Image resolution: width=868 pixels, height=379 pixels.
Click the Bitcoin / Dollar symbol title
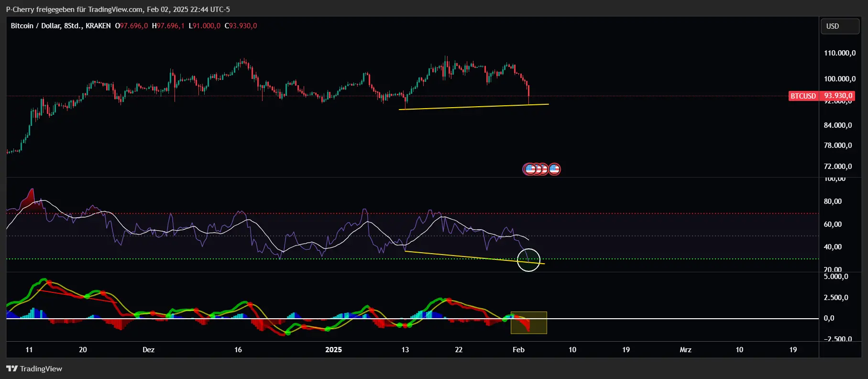click(x=61, y=26)
